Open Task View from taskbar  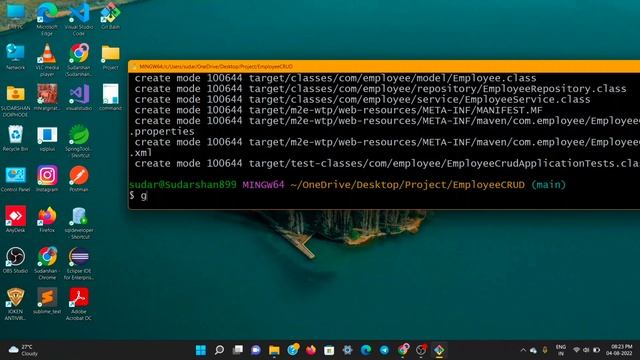tap(238, 350)
